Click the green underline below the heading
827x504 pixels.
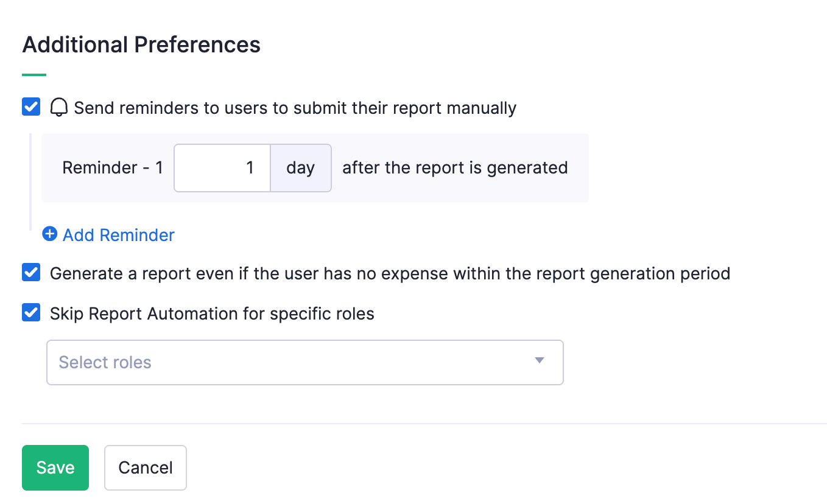[34, 74]
